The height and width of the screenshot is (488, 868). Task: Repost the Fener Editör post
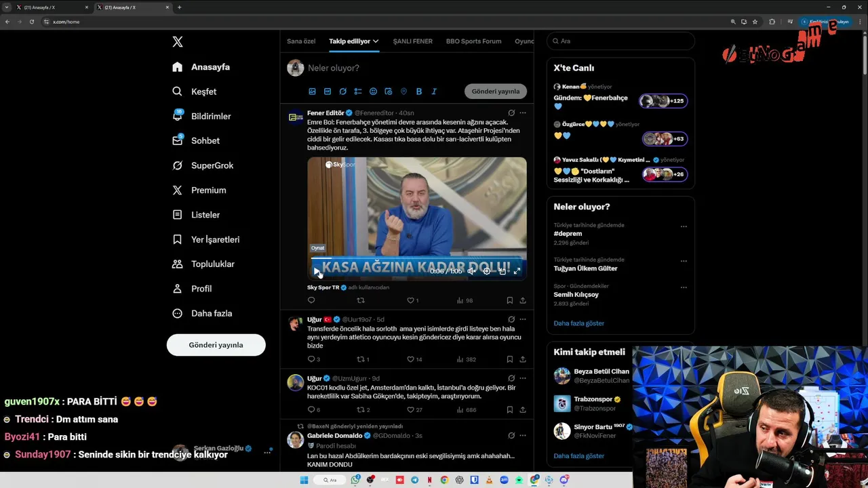(x=361, y=300)
